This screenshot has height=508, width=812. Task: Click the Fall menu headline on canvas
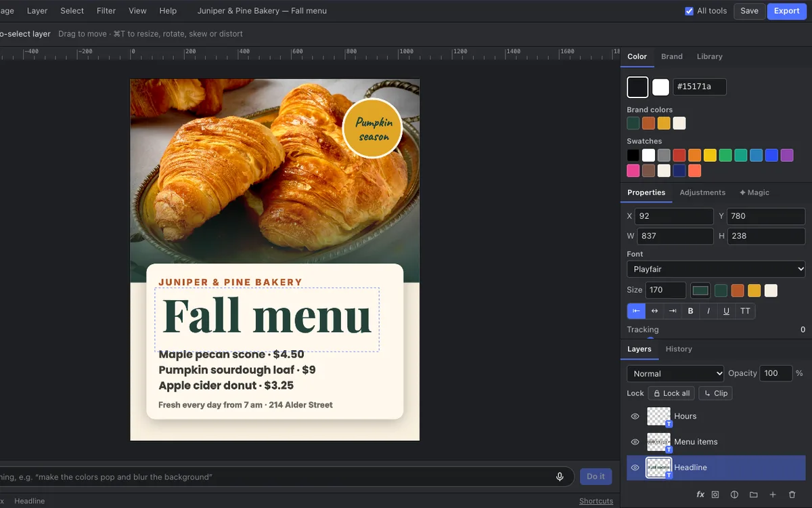267,317
